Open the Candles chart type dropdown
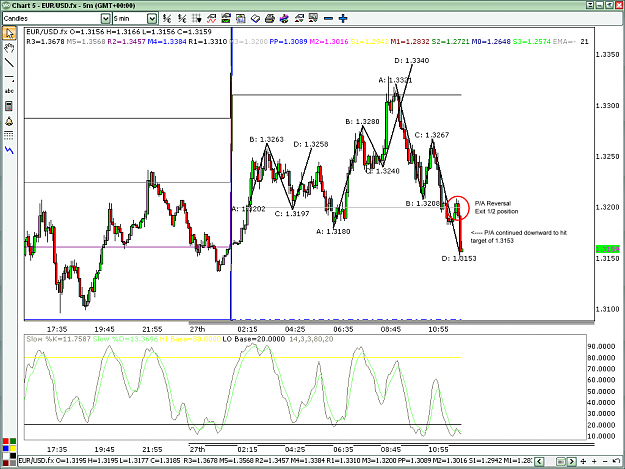Image resolution: width=625 pixels, height=469 pixels. click(105, 18)
